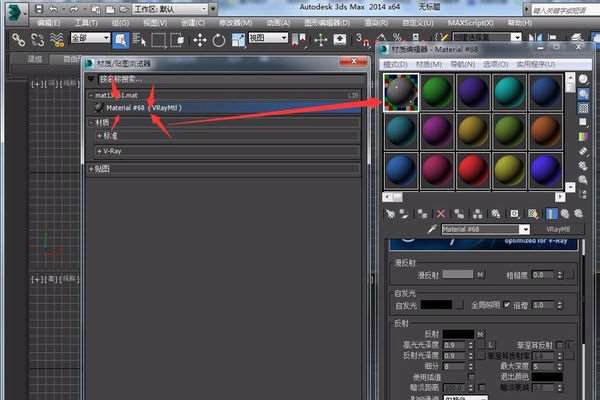The image size is (600, 400).
Task: Click the red X Reset Map/Material icon
Action: pos(441,214)
